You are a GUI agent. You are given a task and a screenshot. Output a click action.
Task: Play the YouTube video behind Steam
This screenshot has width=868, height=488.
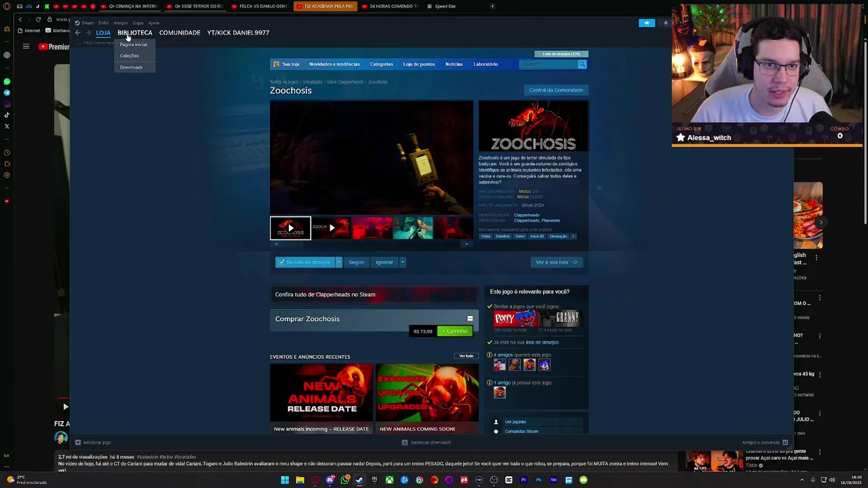pos(65,407)
